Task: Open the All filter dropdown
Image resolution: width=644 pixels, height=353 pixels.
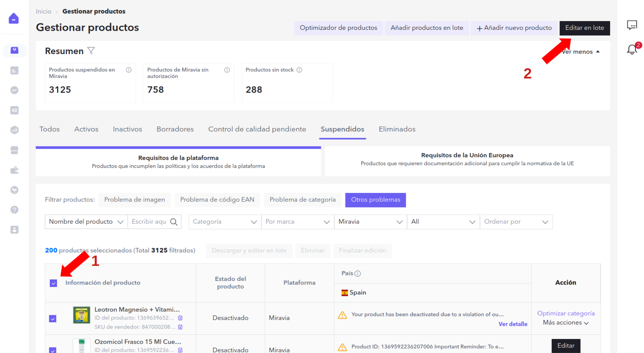Action: 443,222
